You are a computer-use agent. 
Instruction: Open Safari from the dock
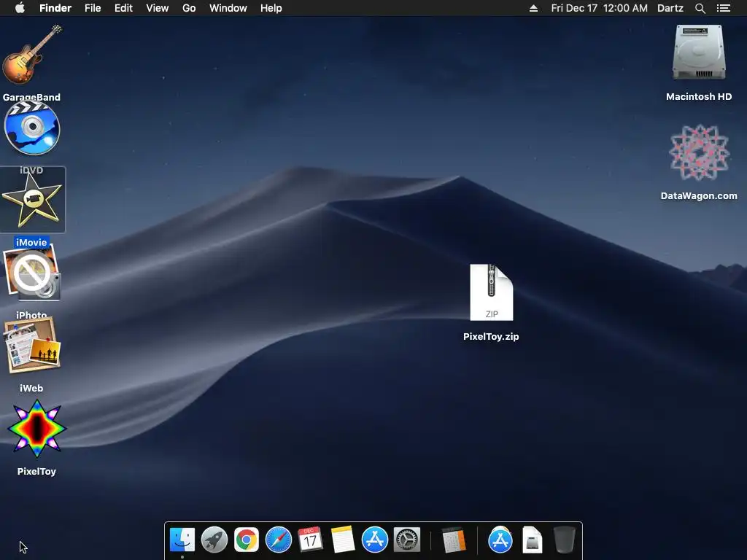(x=278, y=540)
